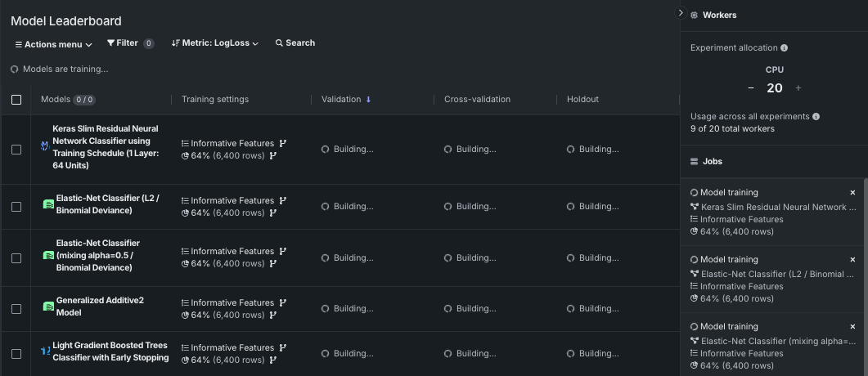Click the Keras model blueprint icon
The width and height of the screenshot is (868, 376).
tap(45, 147)
